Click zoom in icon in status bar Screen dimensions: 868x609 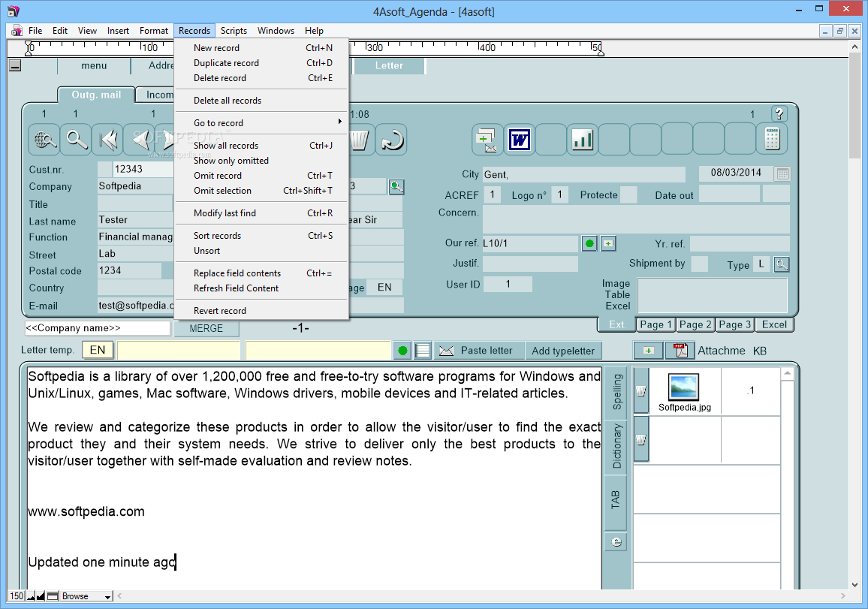pyautogui.click(x=41, y=596)
